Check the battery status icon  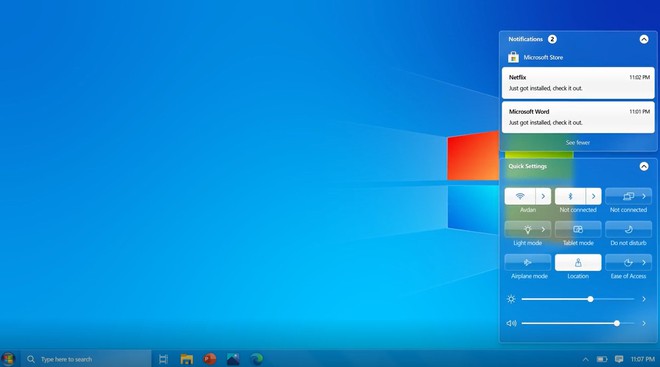[602, 359]
